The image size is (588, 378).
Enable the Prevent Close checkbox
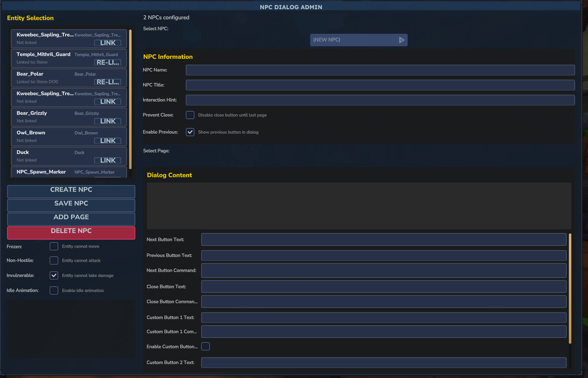190,115
